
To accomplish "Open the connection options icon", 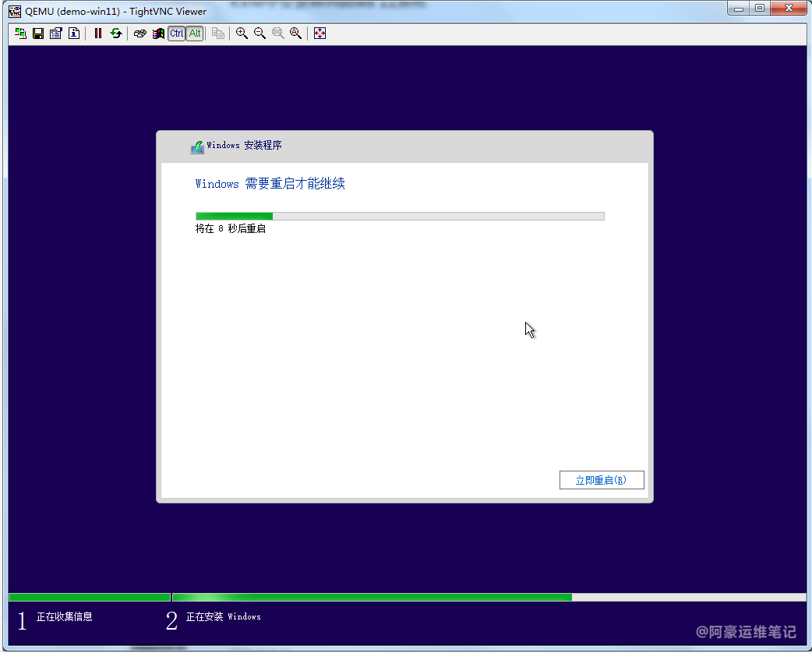I will [x=55, y=34].
